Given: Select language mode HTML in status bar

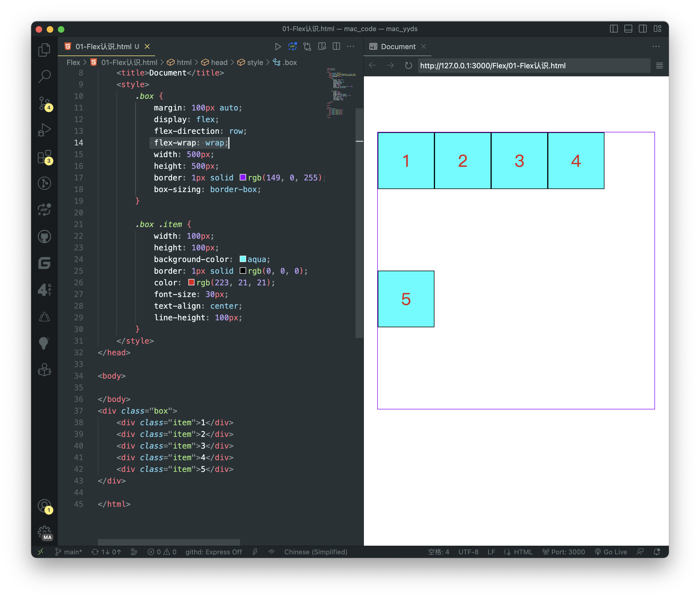Looking at the screenshot, I should [x=518, y=552].
